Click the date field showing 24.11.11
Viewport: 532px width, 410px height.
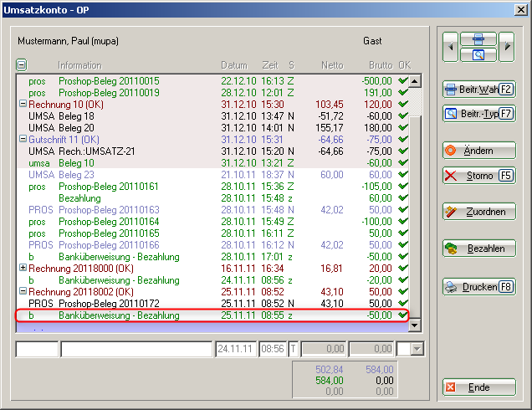[236, 348]
